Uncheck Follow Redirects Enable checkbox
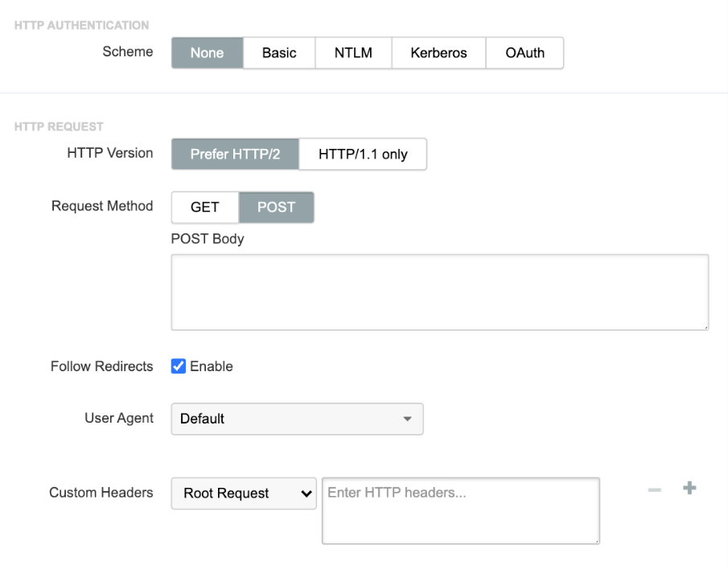This screenshot has height=570, width=728. (x=179, y=366)
